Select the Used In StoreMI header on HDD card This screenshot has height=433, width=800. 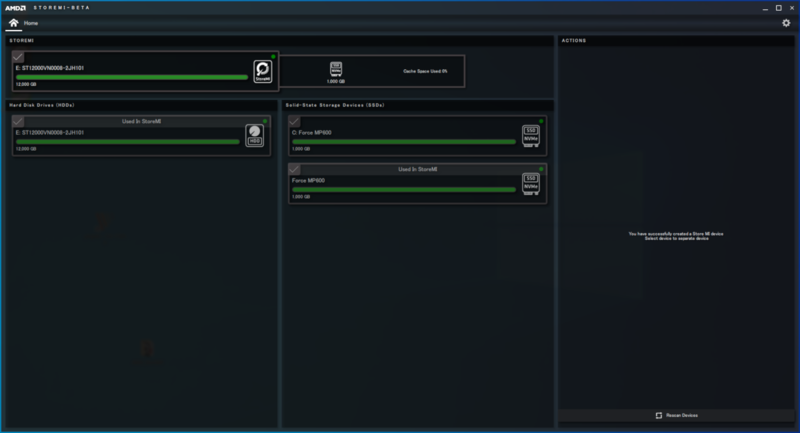click(x=143, y=121)
